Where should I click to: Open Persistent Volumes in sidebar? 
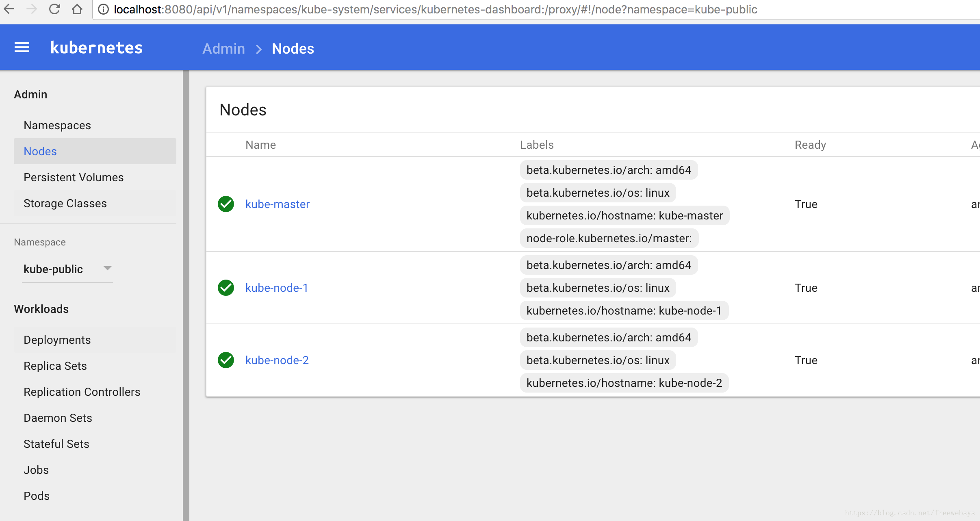tap(74, 177)
